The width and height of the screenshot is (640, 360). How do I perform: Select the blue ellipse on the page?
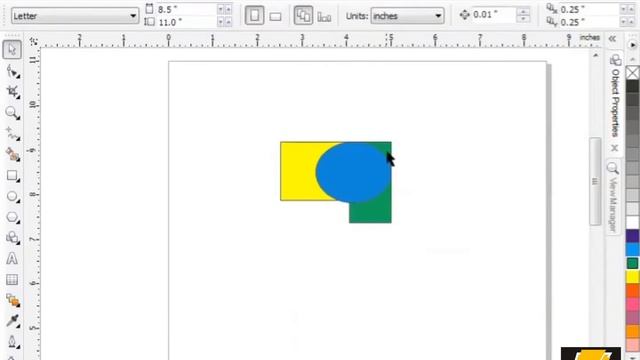(x=353, y=173)
